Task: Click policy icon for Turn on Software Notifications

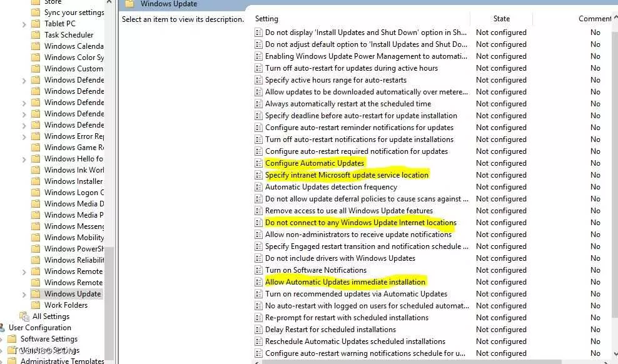Action: tap(258, 270)
